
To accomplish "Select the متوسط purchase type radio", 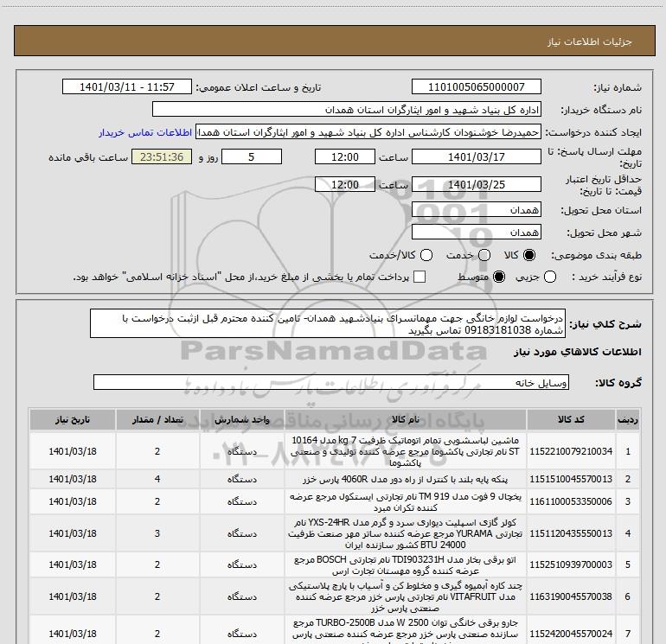I will click(x=499, y=277).
